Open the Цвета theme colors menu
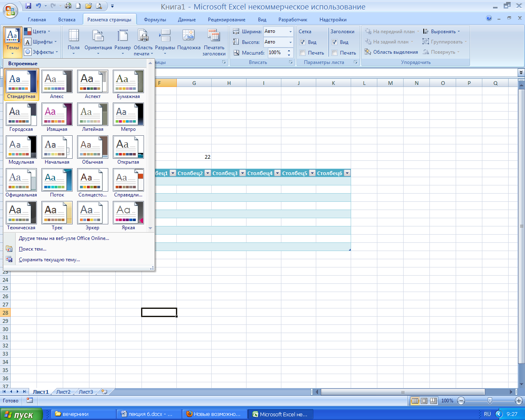This screenshot has width=525, height=420. click(37, 32)
